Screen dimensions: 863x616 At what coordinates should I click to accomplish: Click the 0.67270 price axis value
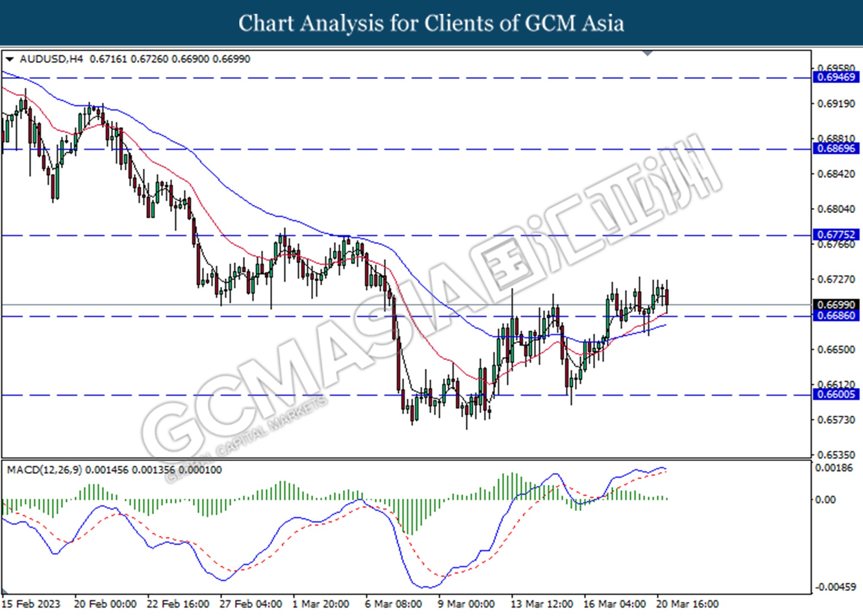pyautogui.click(x=836, y=279)
